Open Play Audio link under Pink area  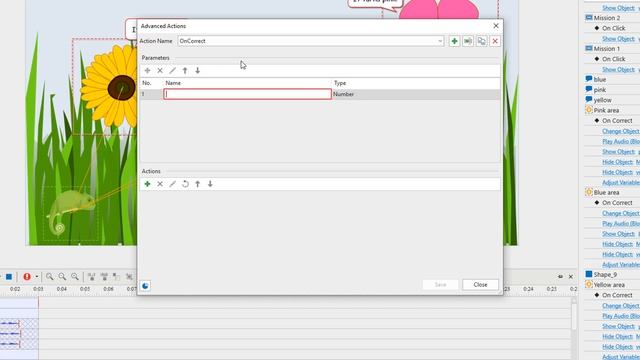click(621, 141)
